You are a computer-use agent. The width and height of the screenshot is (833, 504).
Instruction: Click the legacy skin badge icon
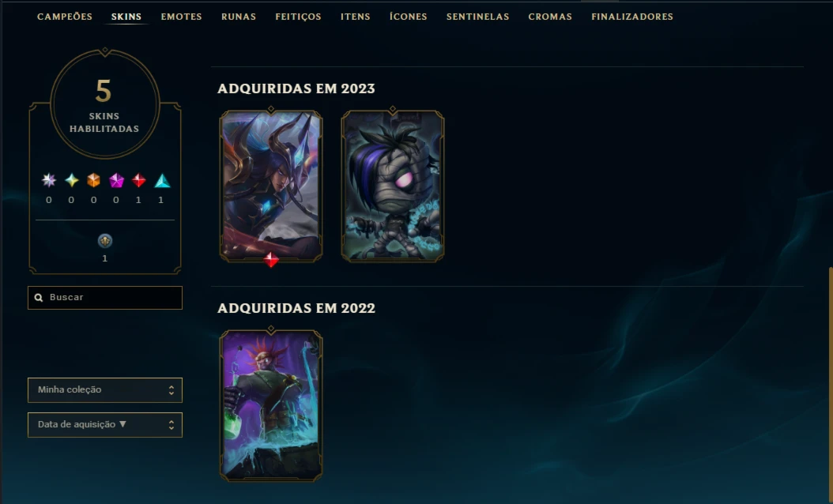[x=104, y=241]
